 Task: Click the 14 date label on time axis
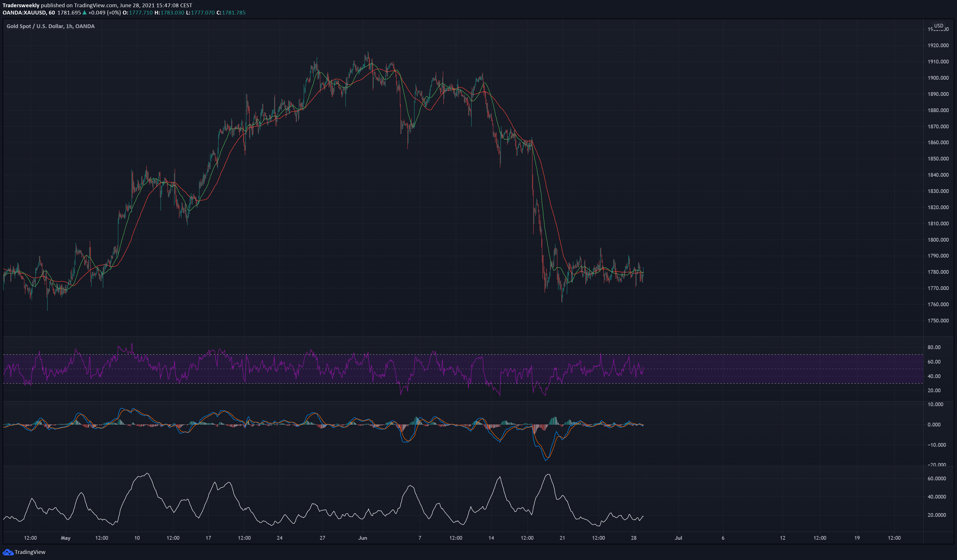pyautogui.click(x=491, y=538)
